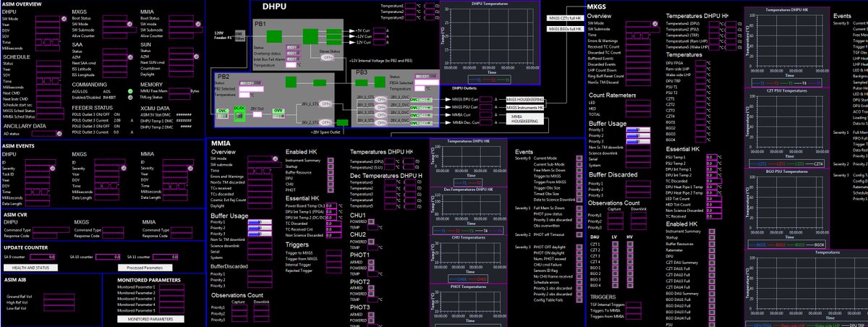Toggle the PB1 Slaves Status OFF switch
The height and width of the screenshot is (327, 868).
tap(328, 58)
